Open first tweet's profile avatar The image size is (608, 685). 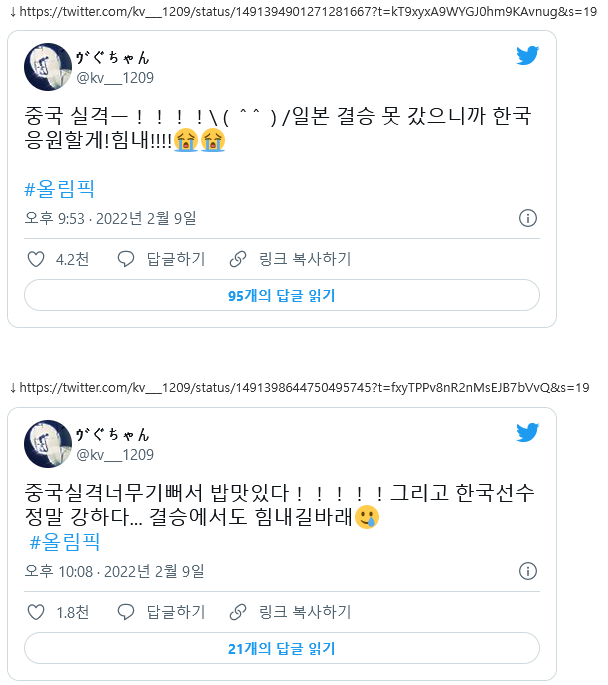pos(48,67)
